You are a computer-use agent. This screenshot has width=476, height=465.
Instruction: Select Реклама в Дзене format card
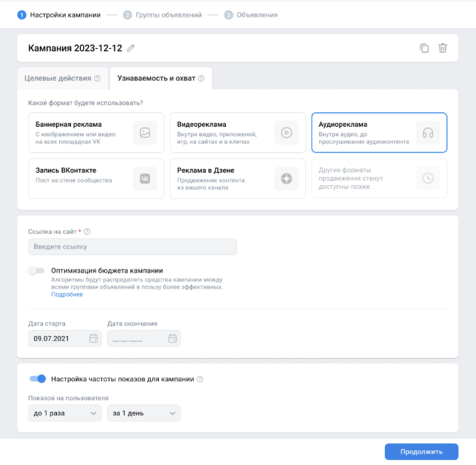[x=238, y=179]
